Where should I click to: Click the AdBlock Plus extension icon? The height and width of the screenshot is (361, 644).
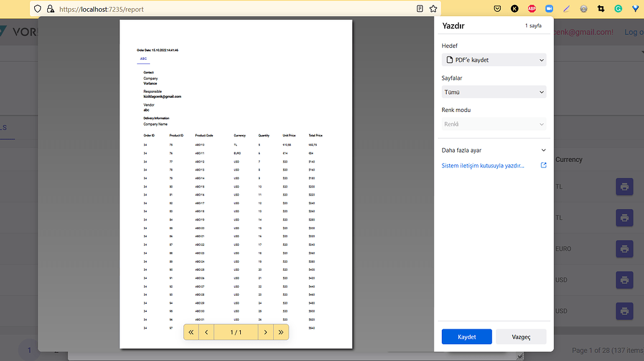pyautogui.click(x=533, y=9)
